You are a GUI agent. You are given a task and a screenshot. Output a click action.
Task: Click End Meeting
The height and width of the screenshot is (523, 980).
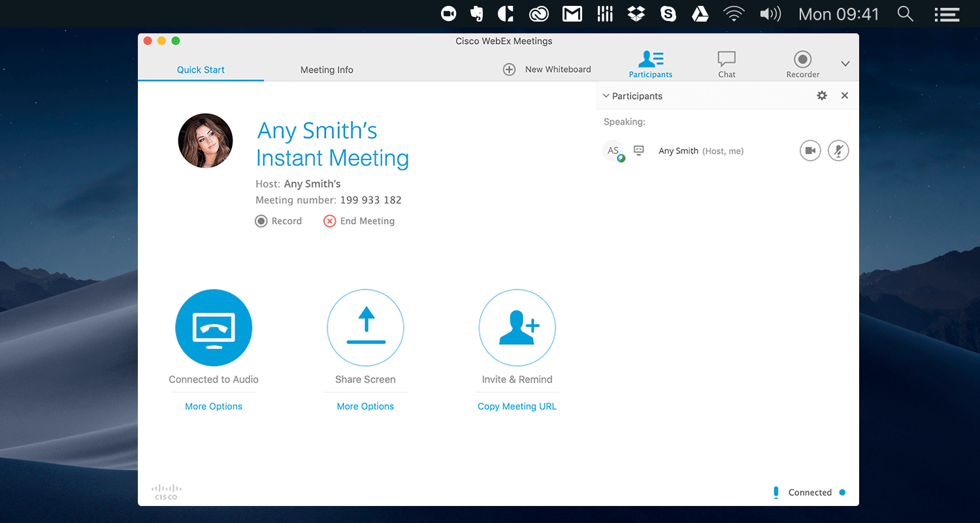[359, 221]
